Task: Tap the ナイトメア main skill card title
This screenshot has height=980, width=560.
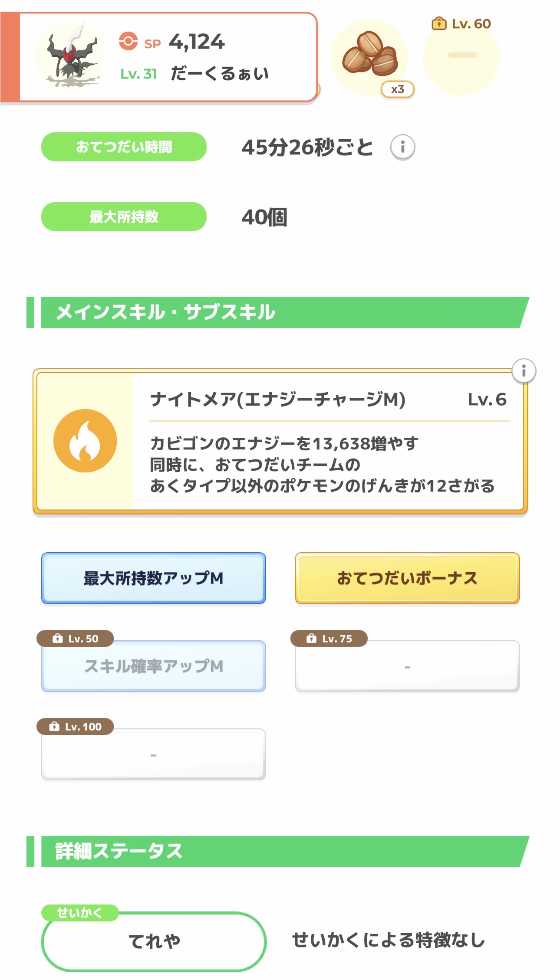Action: point(278,400)
